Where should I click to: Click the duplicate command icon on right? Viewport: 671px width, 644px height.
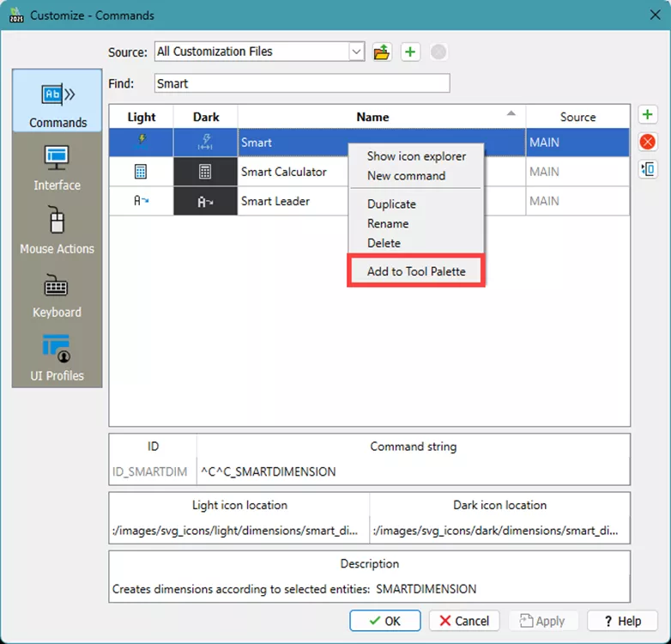[x=648, y=169]
